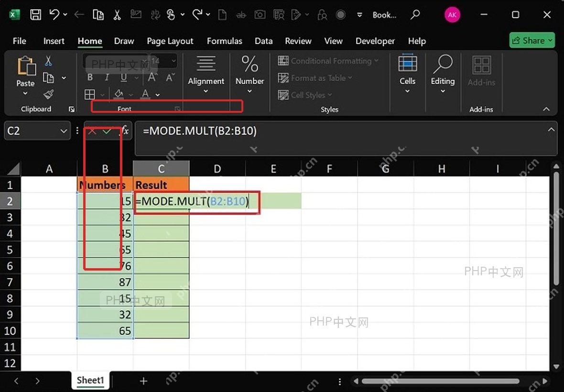564x392 pixels.
Task: Open the Customize Quick Access Toolbar dropdown
Action: point(359,15)
